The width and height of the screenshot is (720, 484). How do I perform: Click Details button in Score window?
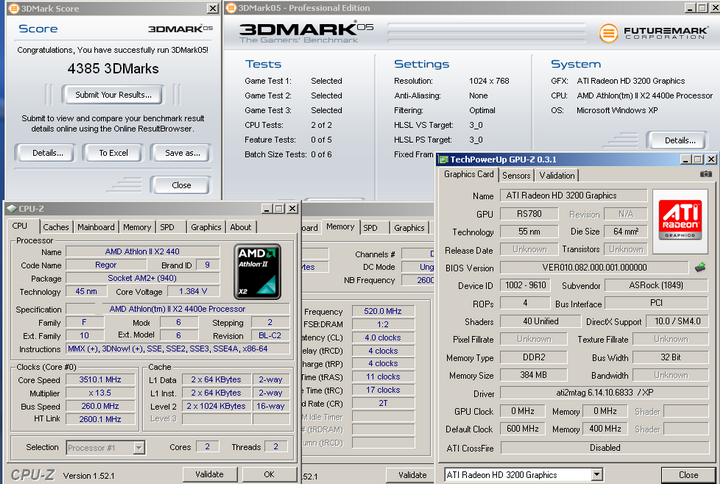[47, 153]
